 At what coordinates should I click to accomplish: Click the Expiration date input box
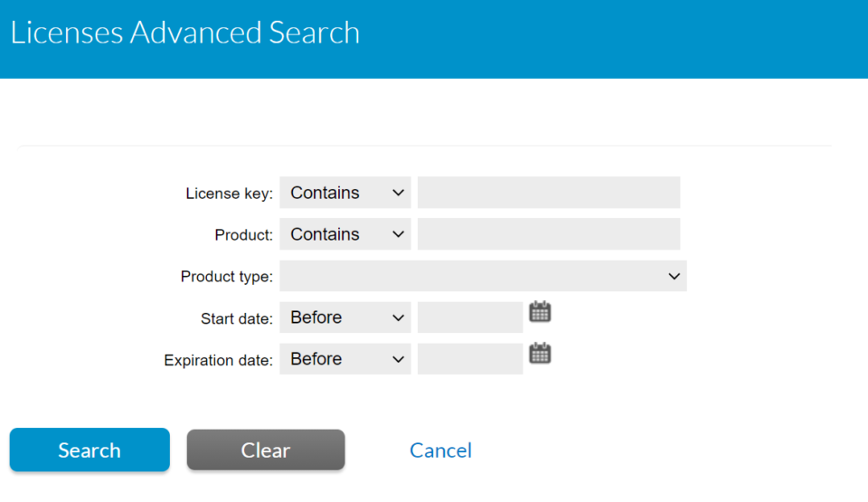[x=470, y=359]
